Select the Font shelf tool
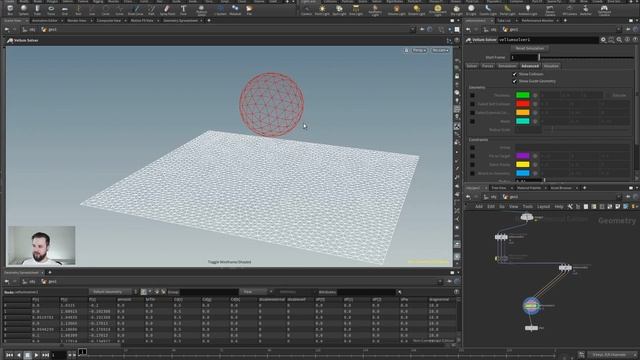Screen dimensions: 640x360 tap(183, 10)
